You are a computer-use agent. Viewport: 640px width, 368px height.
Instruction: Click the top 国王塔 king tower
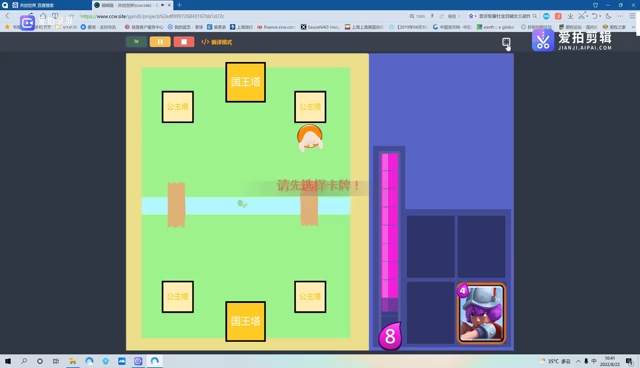point(245,82)
